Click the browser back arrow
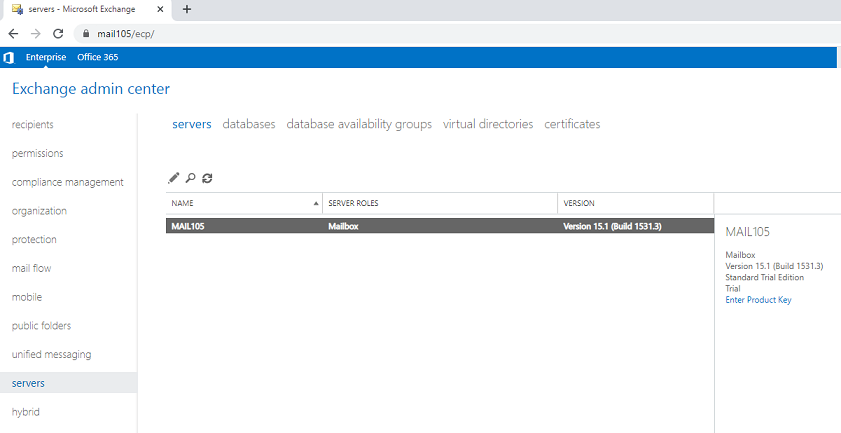Image resolution: width=841 pixels, height=433 pixels. pos(13,34)
